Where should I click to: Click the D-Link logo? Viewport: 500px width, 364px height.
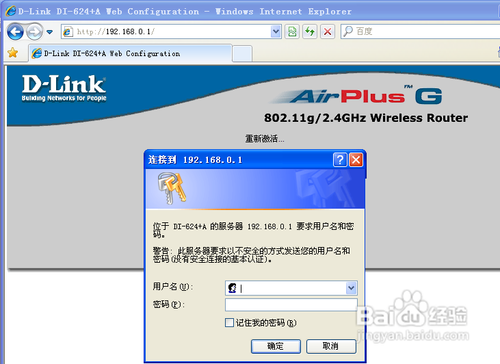pyautogui.click(x=64, y=88)
